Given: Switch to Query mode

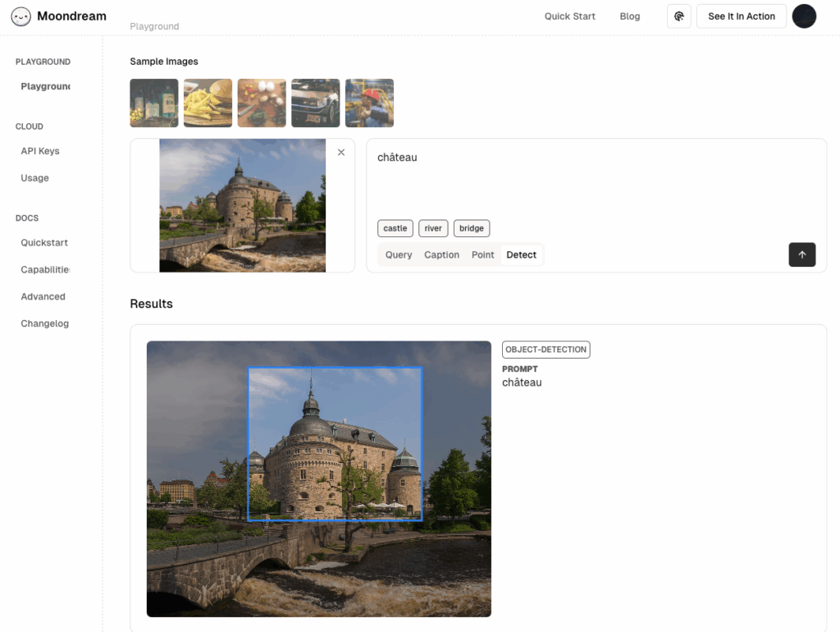Looking at the screenshot, I should 399,255.
